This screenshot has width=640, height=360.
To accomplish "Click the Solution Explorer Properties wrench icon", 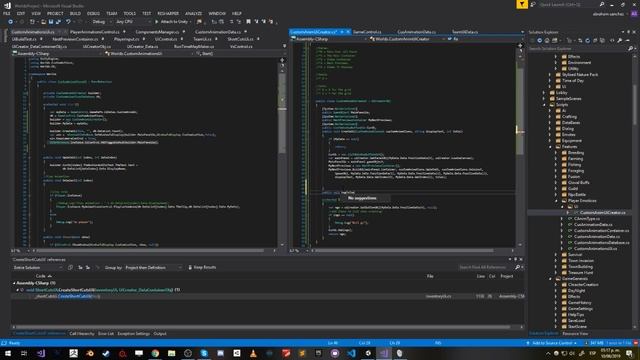I will [x=620, y=40].
